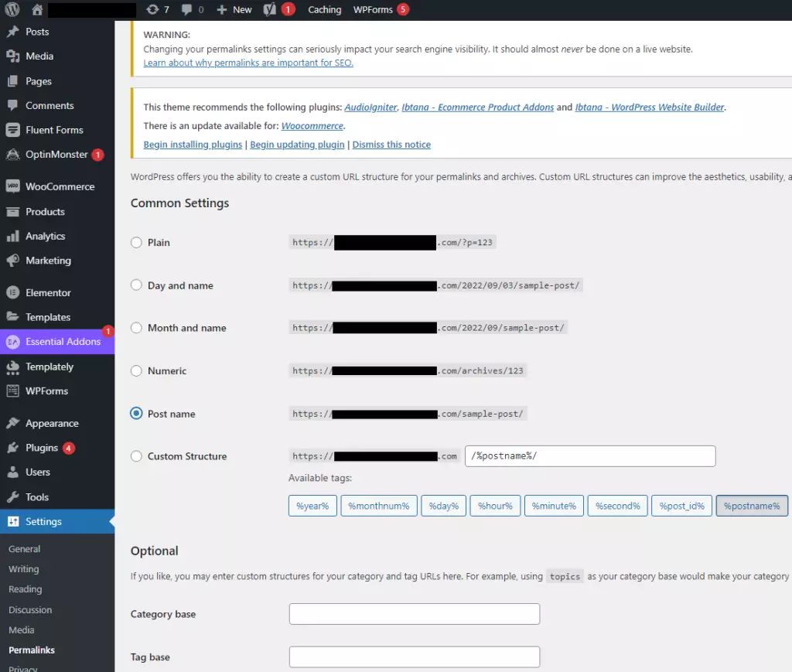Image resolution: width=792 pixels, height=672 pixels.
Task: Click the home site icon in admin bar
Action: [x=37, y=9]
